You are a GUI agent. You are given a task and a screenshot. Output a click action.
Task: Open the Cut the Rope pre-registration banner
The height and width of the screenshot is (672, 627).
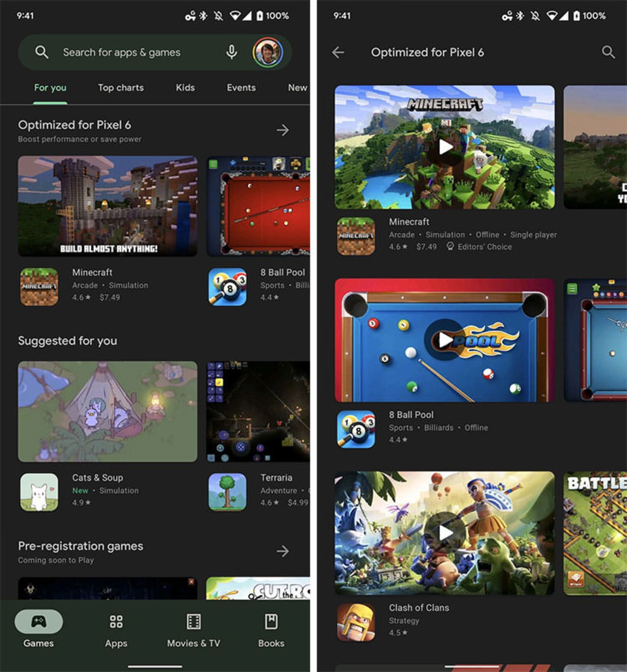click(x=258, y=588)
